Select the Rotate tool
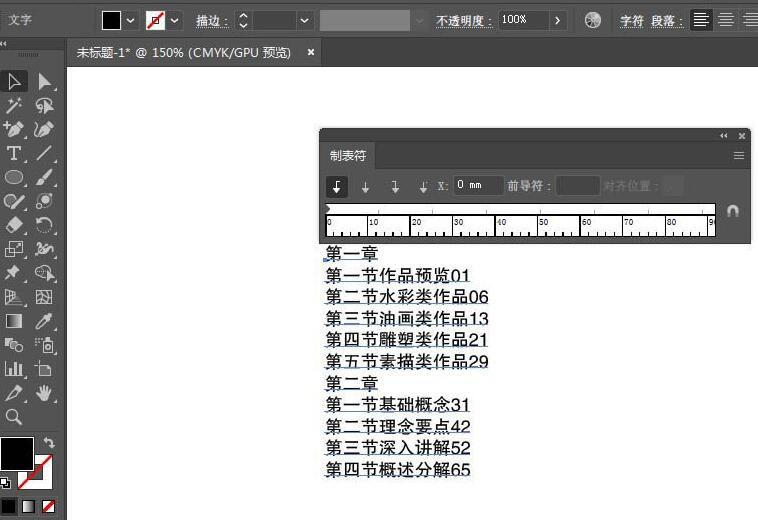 44,225
